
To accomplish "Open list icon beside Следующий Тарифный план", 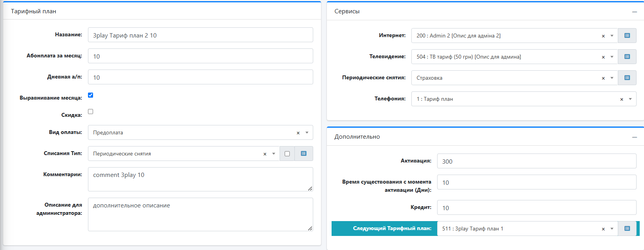I will tap(627, 229).
